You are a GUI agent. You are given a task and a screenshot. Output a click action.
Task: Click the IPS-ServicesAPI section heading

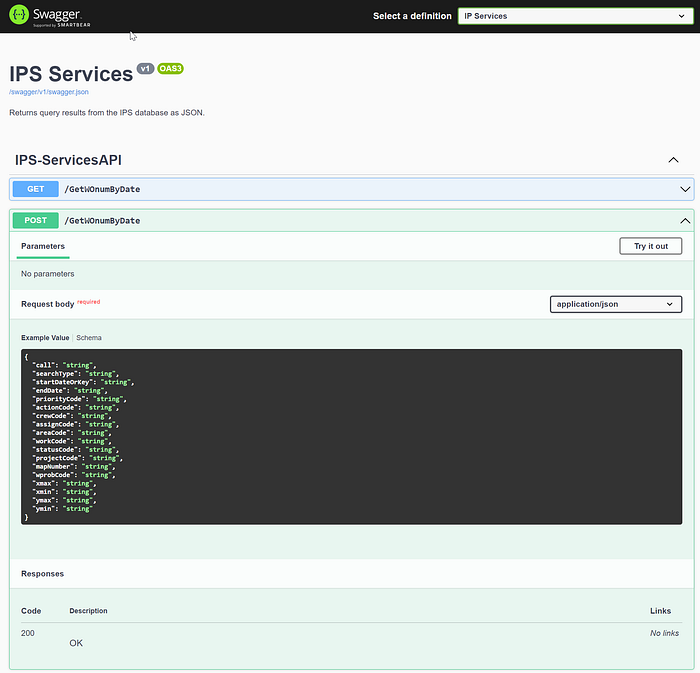point(68,160)
